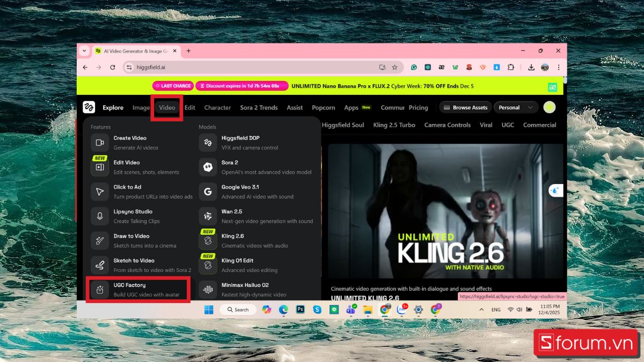Viewport: 644px width, 362px height.
Task: Click the Discount expires countdown badge
Action: click(242, 86)
